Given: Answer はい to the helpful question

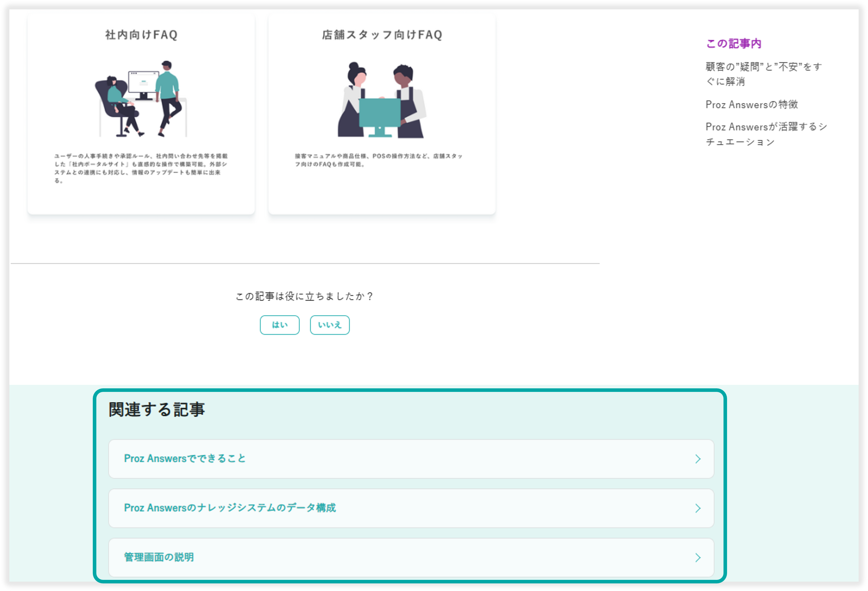Looking at the screenshot, I should (279, 325).
